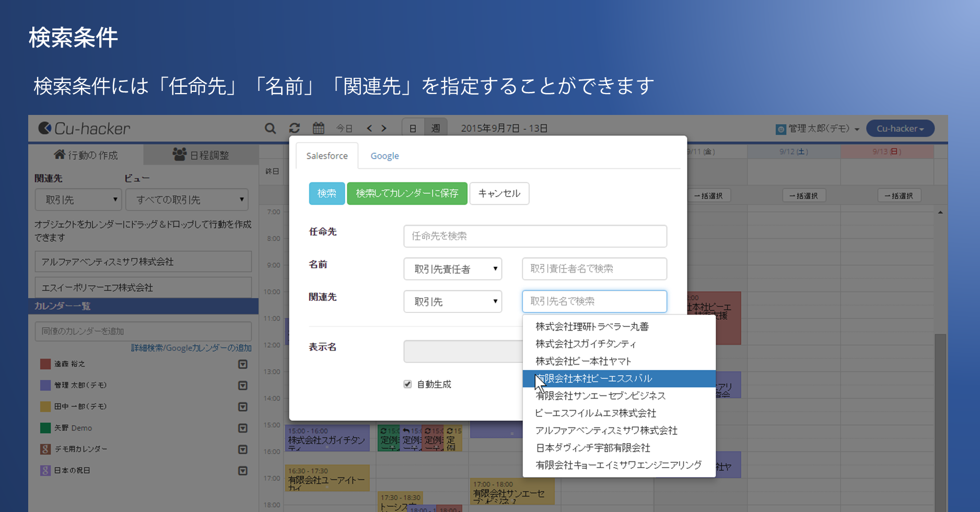This screenshot has height=512, width=980.
Task: Click the 取引先名で検索 input field
Action: tap(594, 301)
